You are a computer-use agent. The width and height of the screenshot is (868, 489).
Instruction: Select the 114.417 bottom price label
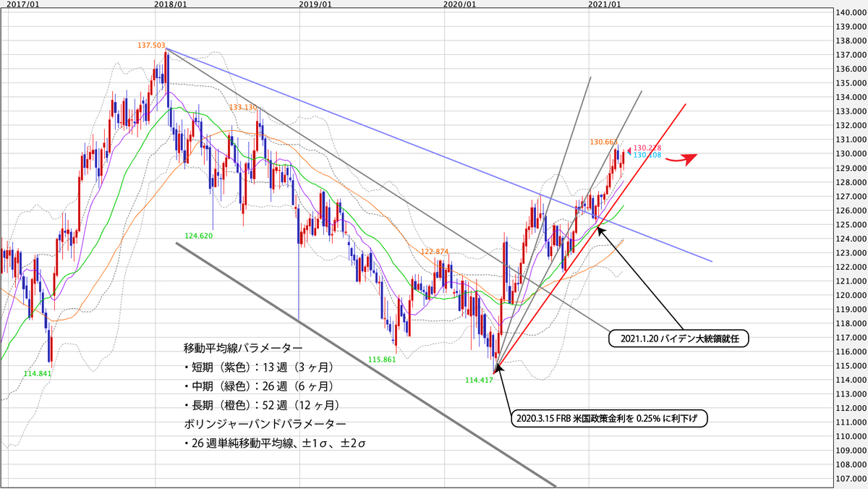click(479, 380)
